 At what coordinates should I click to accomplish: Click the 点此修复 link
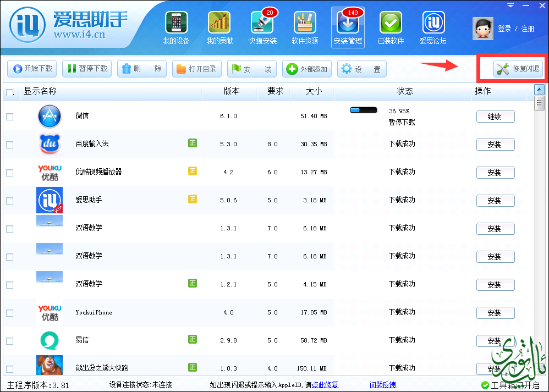click(x=325, y=385)
